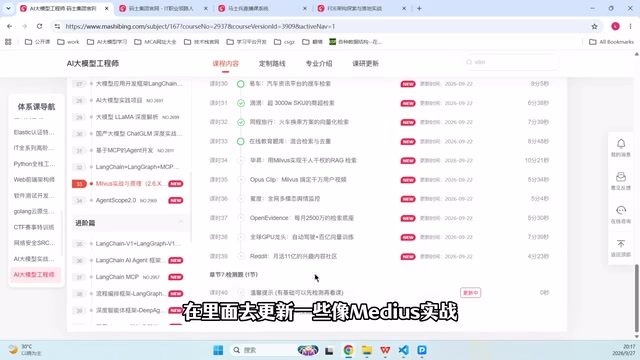The width and height of the screenshot is (640, 360).
Task: Toggle completion circle for lesson 课时30
Action: (241, 84)
